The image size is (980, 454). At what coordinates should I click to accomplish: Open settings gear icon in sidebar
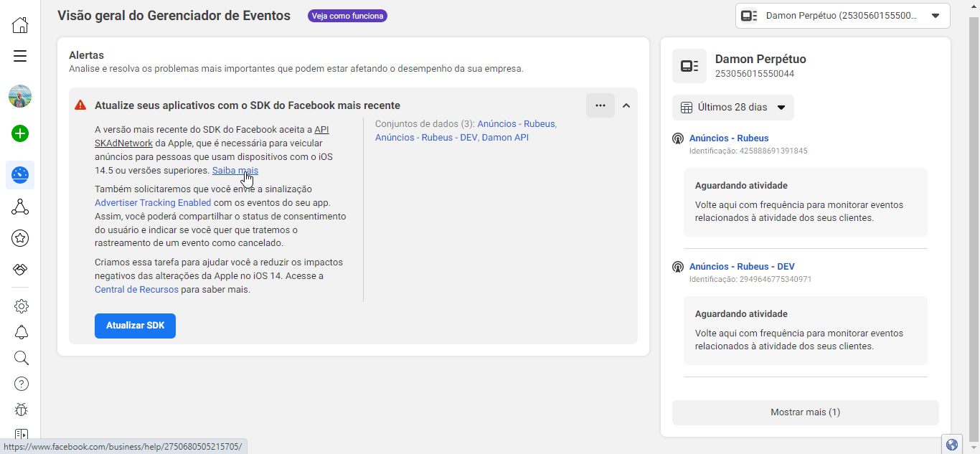coord(21,306)
